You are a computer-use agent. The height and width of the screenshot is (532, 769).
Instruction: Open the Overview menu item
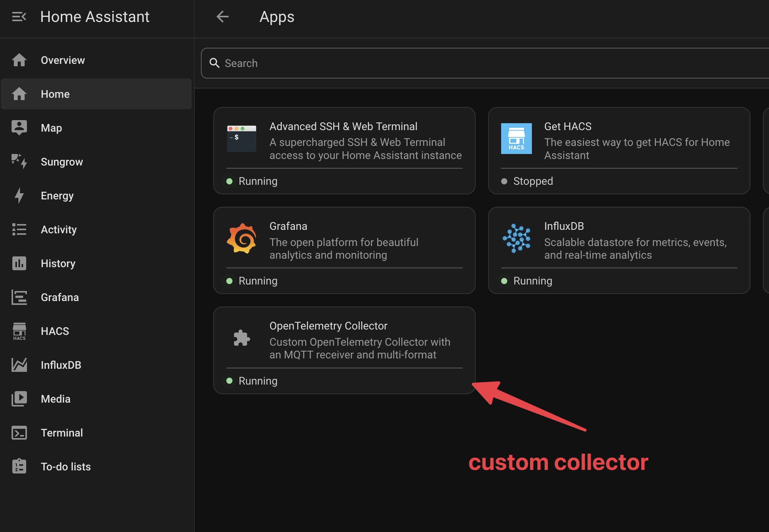tap(96, 60)
